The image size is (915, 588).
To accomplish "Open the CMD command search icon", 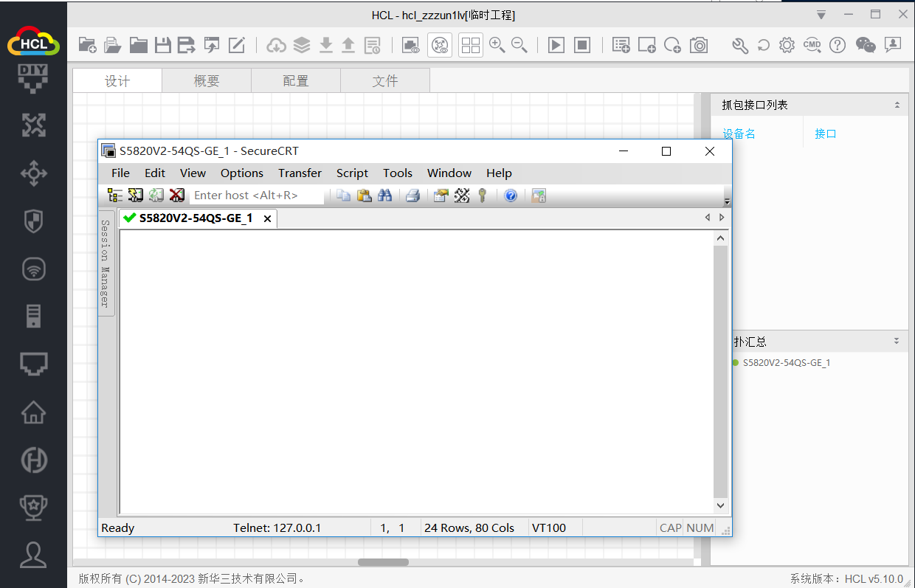I will click(x=812, y=45).
